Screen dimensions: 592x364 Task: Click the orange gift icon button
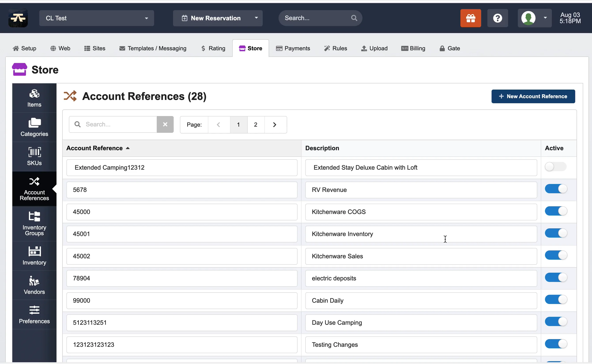[x=470, y=18]
